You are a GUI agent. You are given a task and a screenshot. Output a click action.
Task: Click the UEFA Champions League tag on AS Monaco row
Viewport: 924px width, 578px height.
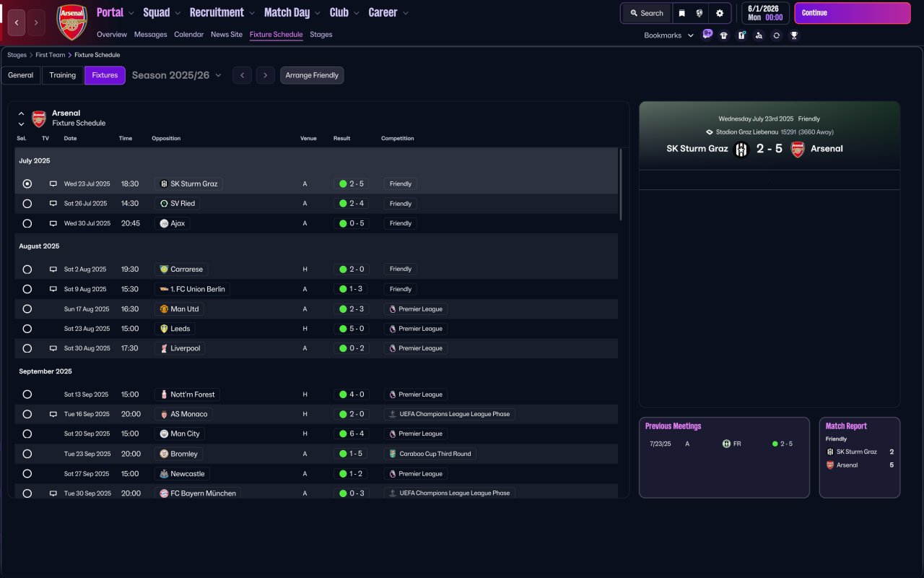[x=450, y=415]
